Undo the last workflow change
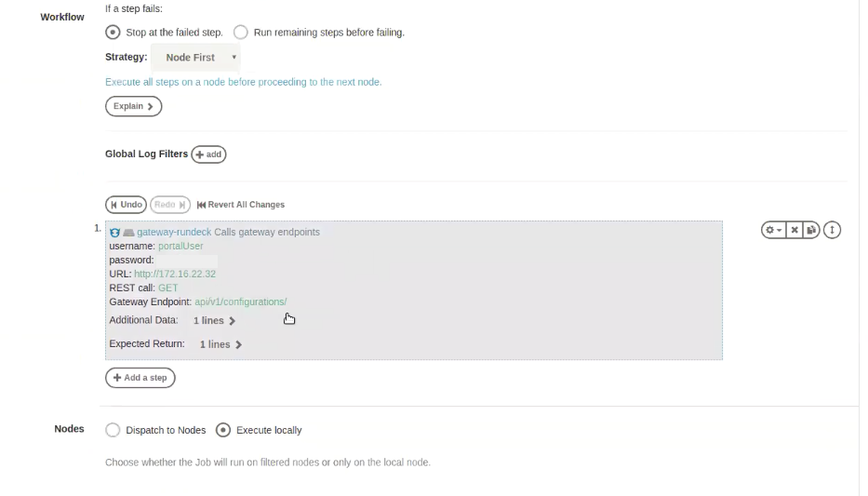This screenshot has width=868, height=496. click(x=127, y=205)
